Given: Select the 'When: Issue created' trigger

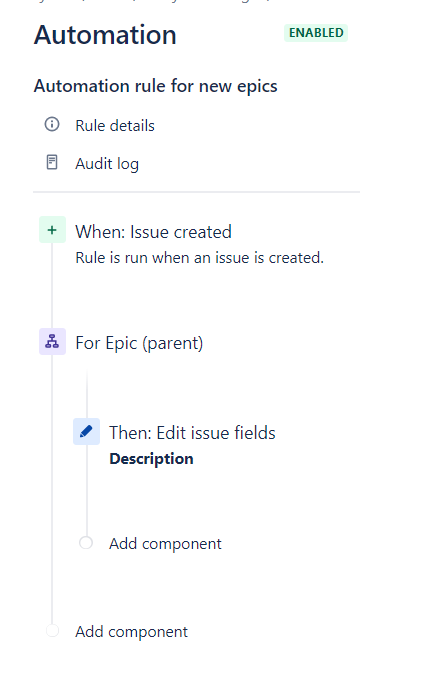Looking at the screenshot, I should [x=153, y=232].
